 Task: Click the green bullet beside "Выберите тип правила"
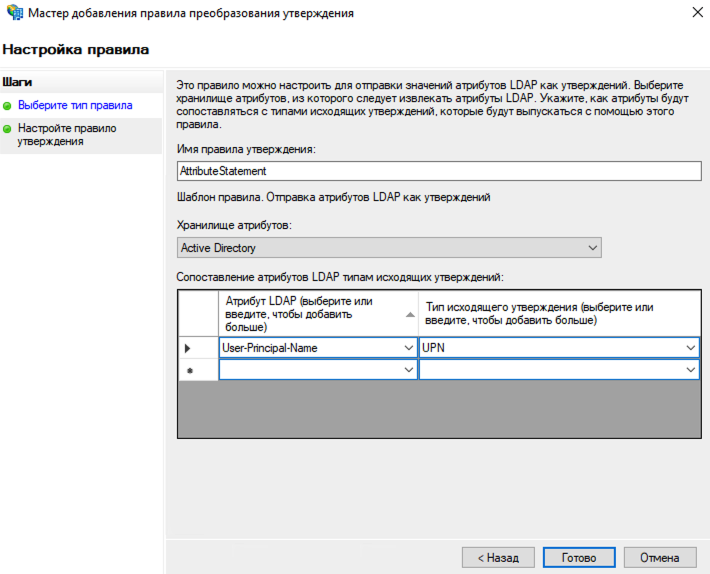point(8,105)
